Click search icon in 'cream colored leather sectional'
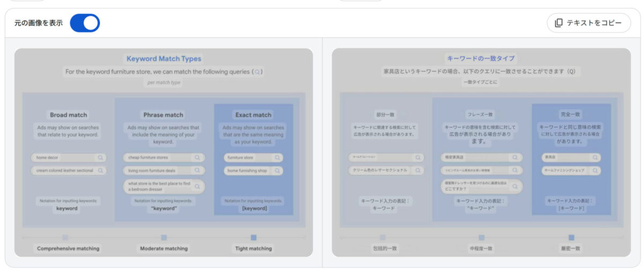The image size is (644, 272). point(100,171)
